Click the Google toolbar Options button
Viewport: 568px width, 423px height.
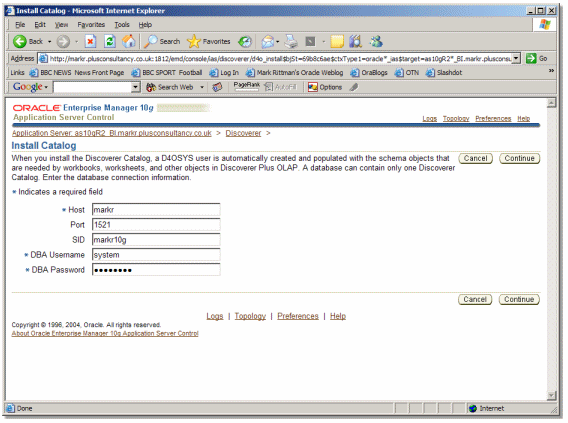[x=325, y=87]
